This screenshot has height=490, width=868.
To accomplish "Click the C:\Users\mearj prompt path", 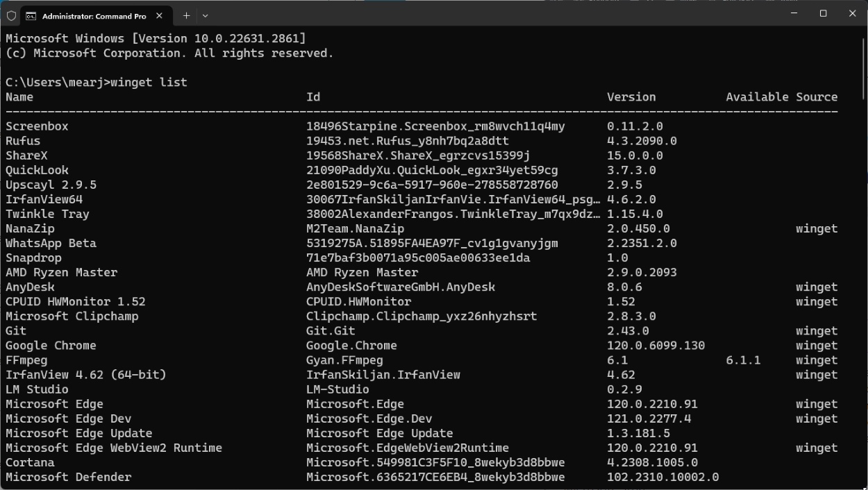I will pos(49,82).
